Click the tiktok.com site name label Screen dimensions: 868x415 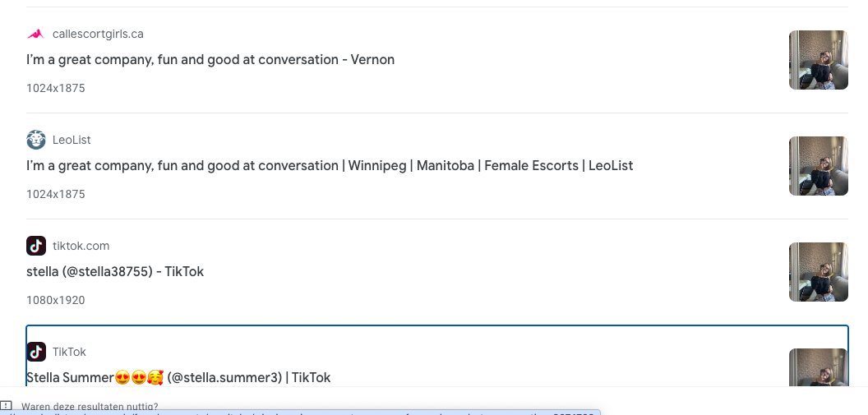81,246
